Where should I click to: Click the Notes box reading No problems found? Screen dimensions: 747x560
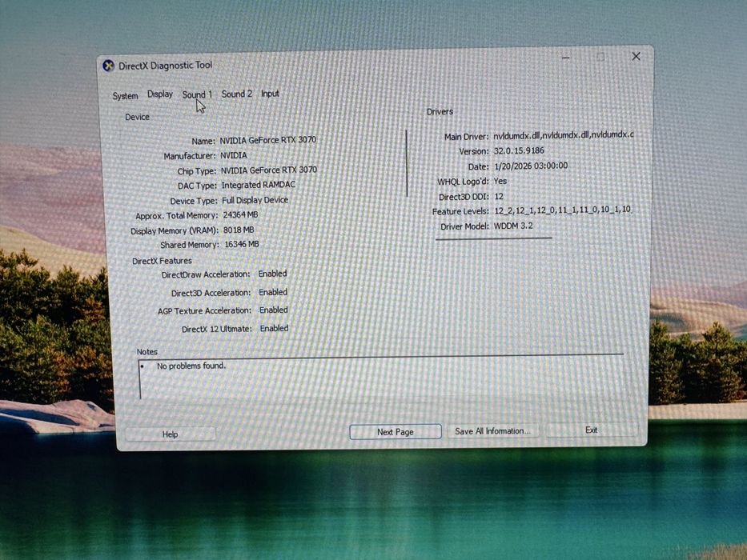pos(381,377)
